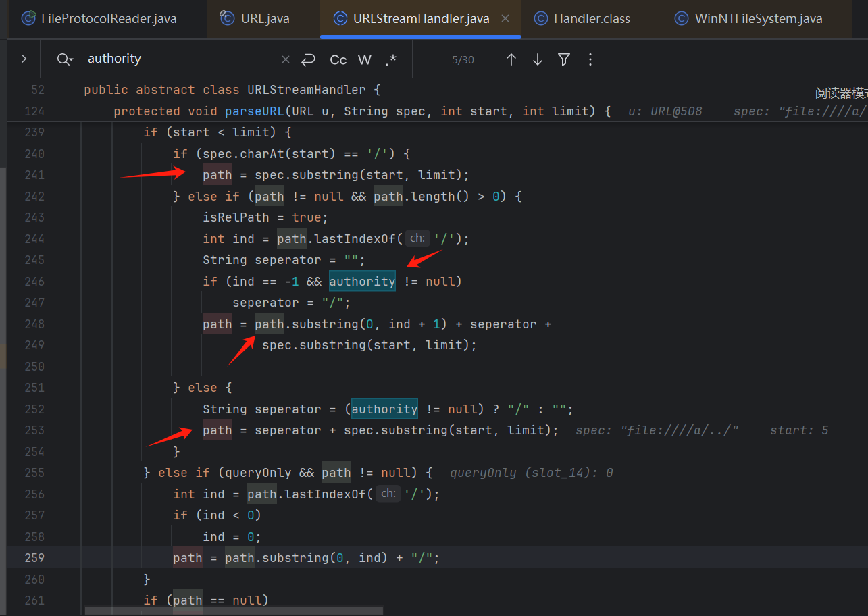Toggle Match Case (Cc) option

338,59
